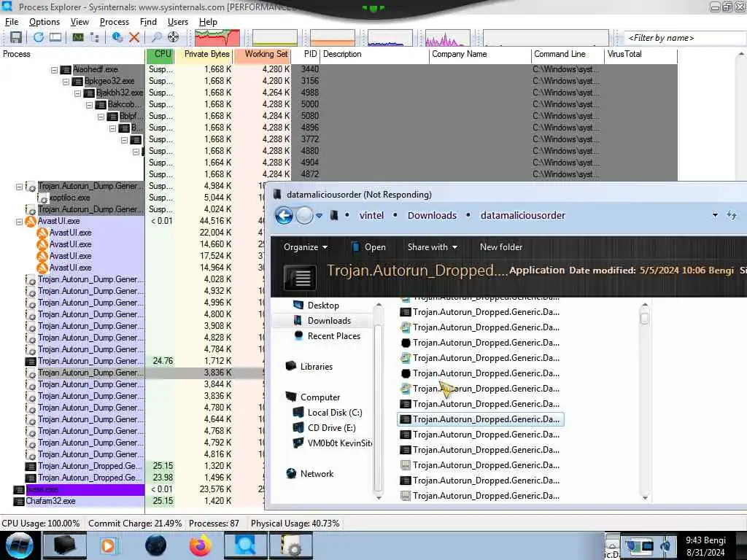Click the red Kill Process icon
Image resolution: width=747 pixels, height=560 pixels.
(134, 37)
